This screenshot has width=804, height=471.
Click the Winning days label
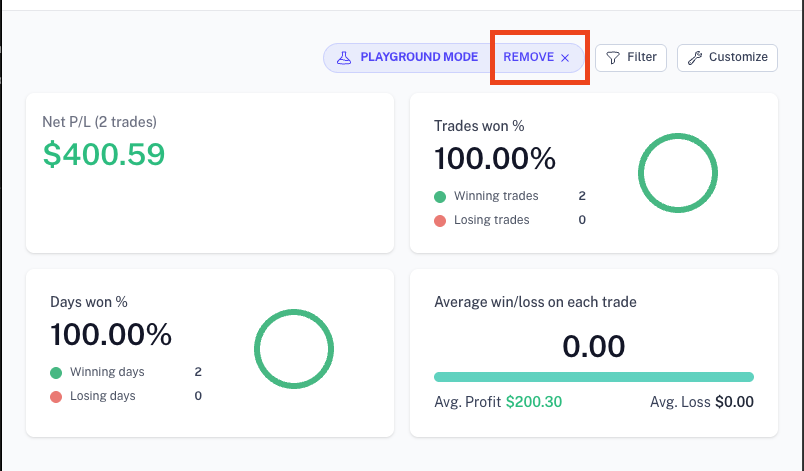[107, 372]
